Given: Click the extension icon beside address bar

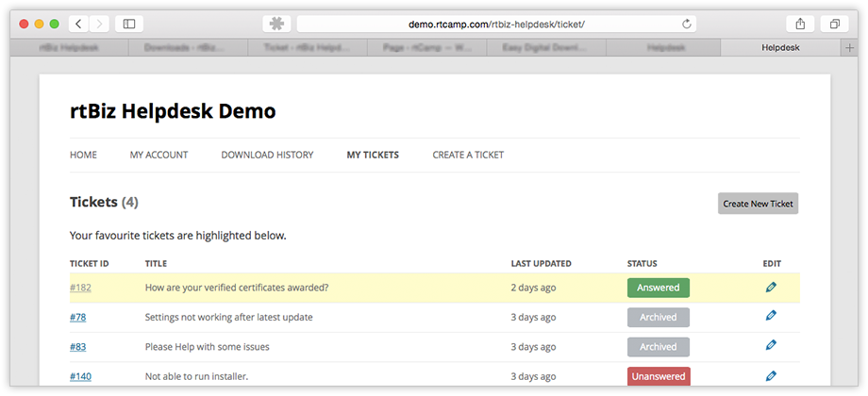Looking at the screenshot, I should coord(276,24).
